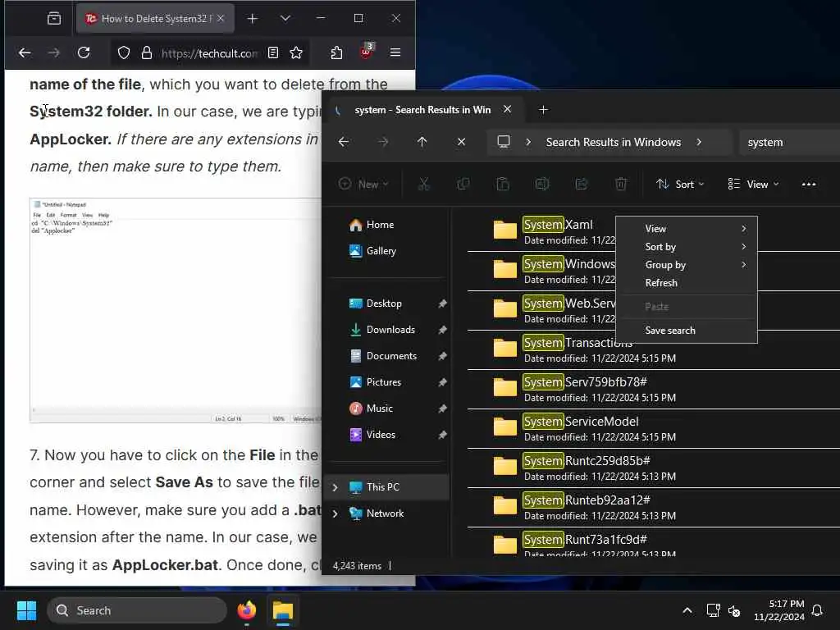This screenshot has height=630, width=840.
Task: Open Firefox from the taskbar
Action: pos(247,610)
